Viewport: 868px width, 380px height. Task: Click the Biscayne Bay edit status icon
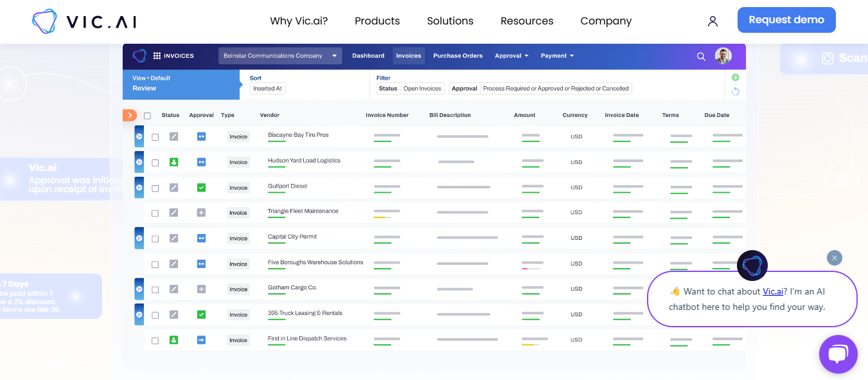click(173, 136)
